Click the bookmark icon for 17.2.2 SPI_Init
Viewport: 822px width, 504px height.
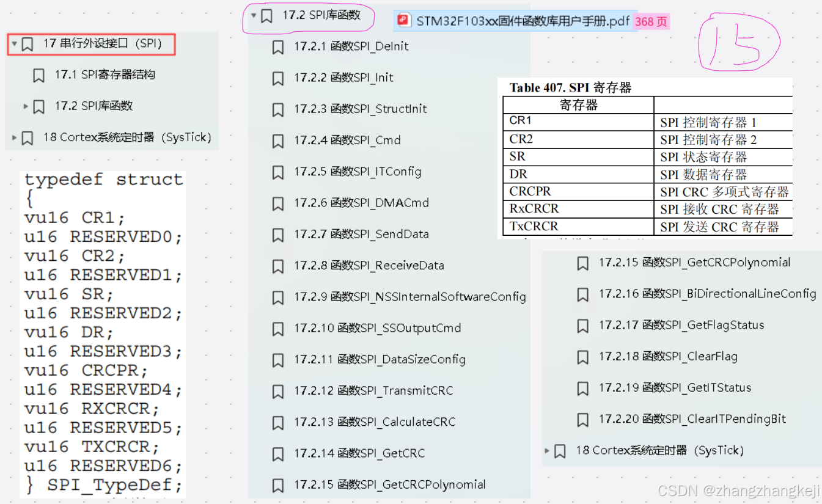click(x=278, y=78)
